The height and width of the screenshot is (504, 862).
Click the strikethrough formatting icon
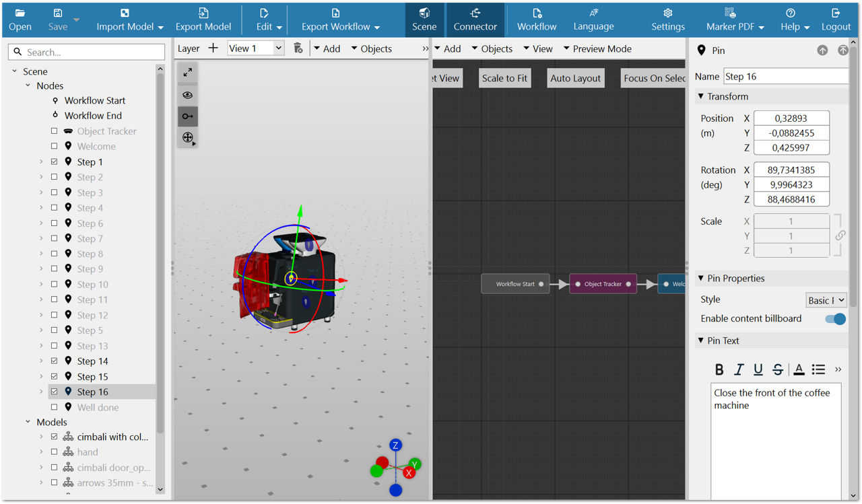[x=778, y=369]
